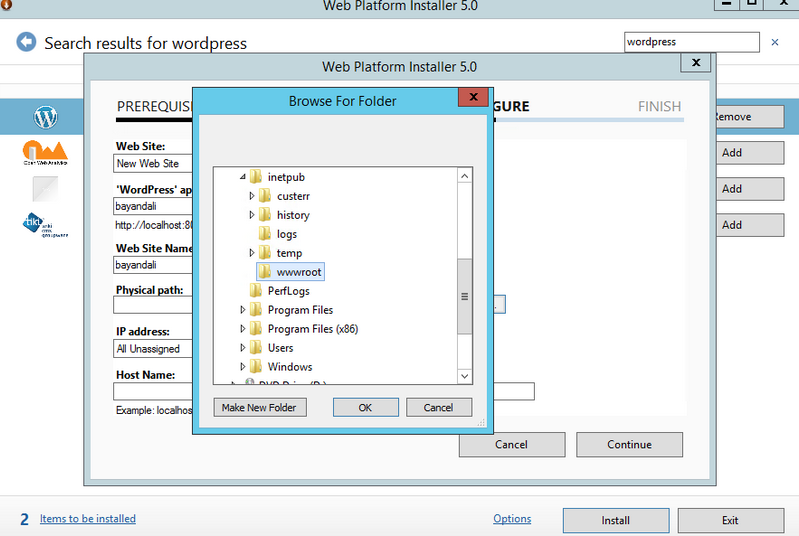The height and width of the screenshot is (536, 799).
Task: Click the wwwroot folder icon
Action: click(265, 272)
